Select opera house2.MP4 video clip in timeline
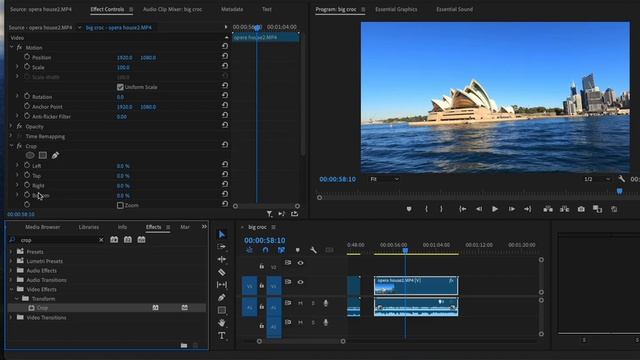The image size is (640, 360). (x=416, y=285)
